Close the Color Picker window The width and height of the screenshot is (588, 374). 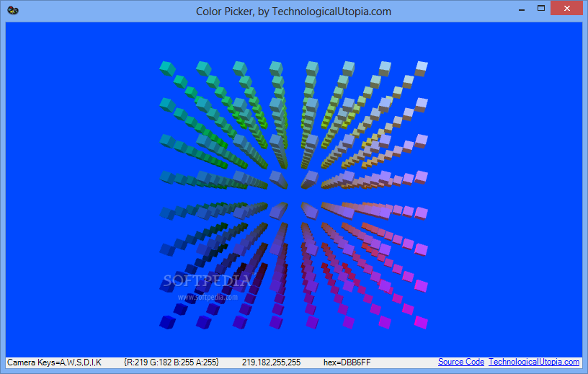coord(566,8)
